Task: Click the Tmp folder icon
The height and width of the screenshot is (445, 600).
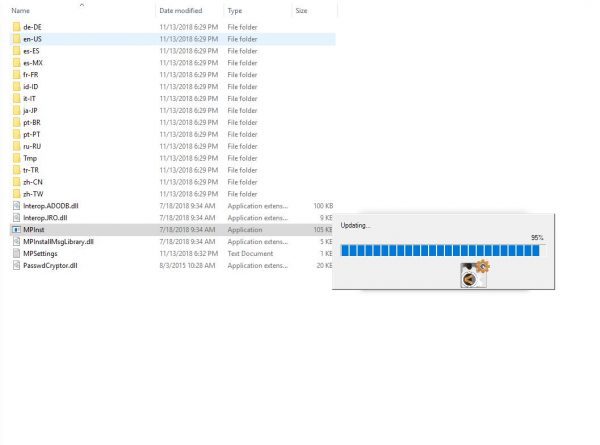Action: 16,158
